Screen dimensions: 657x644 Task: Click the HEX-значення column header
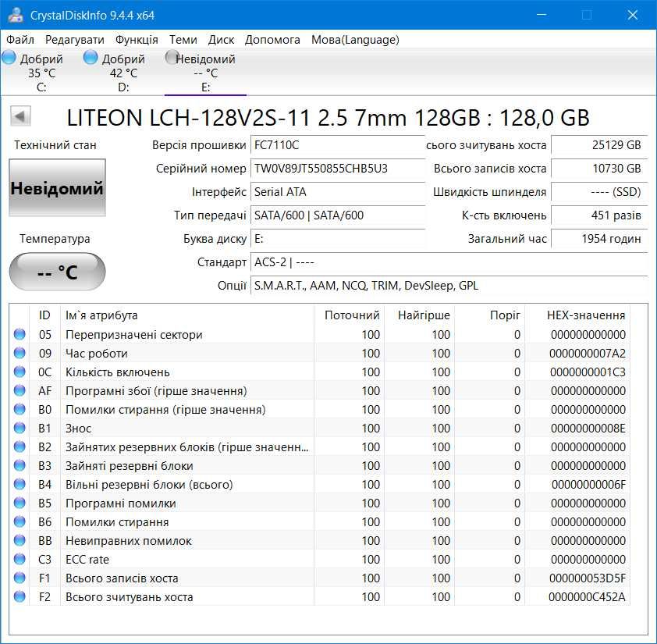[578, 315]
